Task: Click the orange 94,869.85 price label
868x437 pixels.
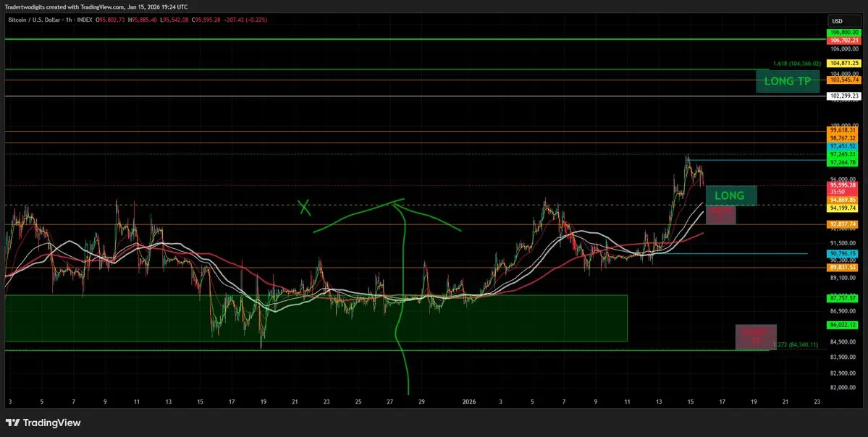Action: [x=843, y=199]
